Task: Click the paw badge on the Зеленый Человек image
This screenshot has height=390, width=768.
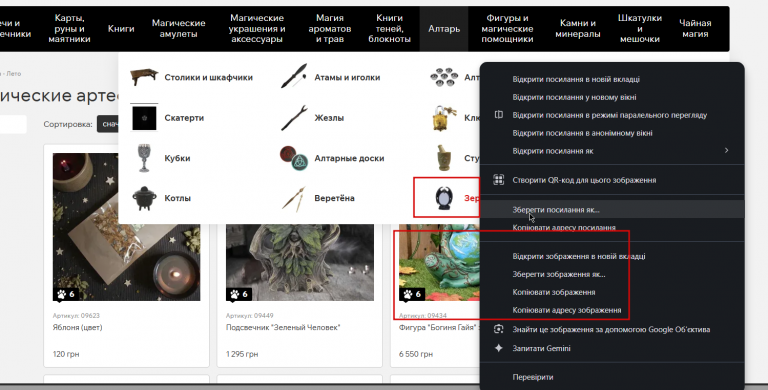Action: [x=239, y=294]
